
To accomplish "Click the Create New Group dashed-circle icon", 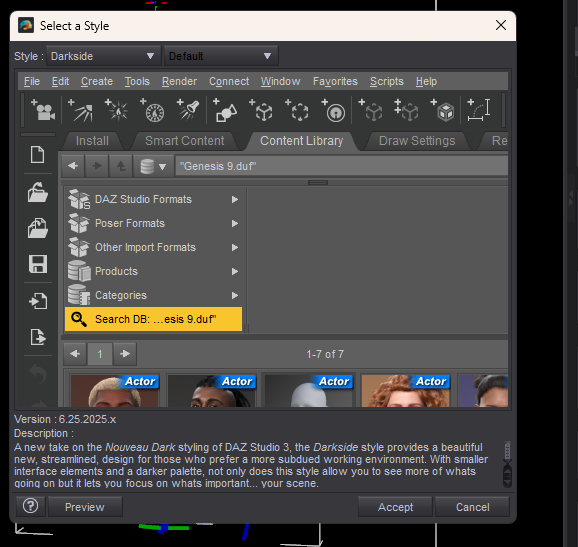I will tap(297, 110).
